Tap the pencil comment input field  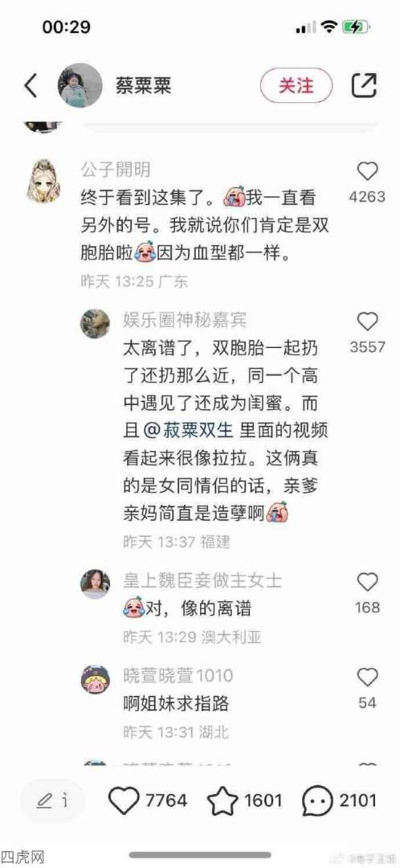pos(53,800)
